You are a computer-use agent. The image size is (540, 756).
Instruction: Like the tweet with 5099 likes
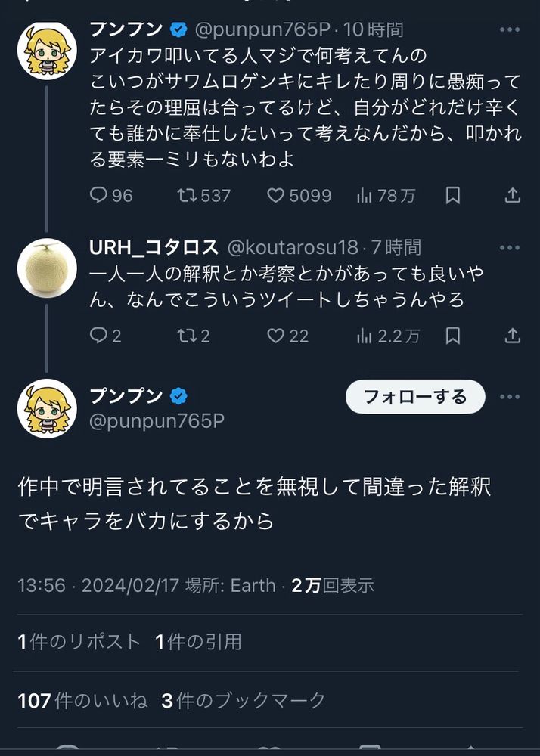click(299, 195)
